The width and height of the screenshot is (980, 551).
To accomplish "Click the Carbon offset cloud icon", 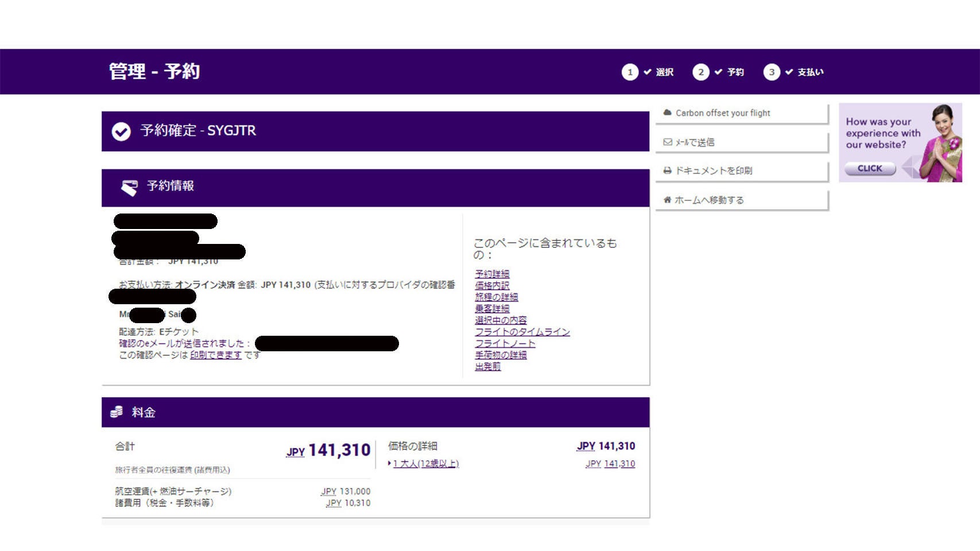I will pyautogui.click(x=667, y=113).
